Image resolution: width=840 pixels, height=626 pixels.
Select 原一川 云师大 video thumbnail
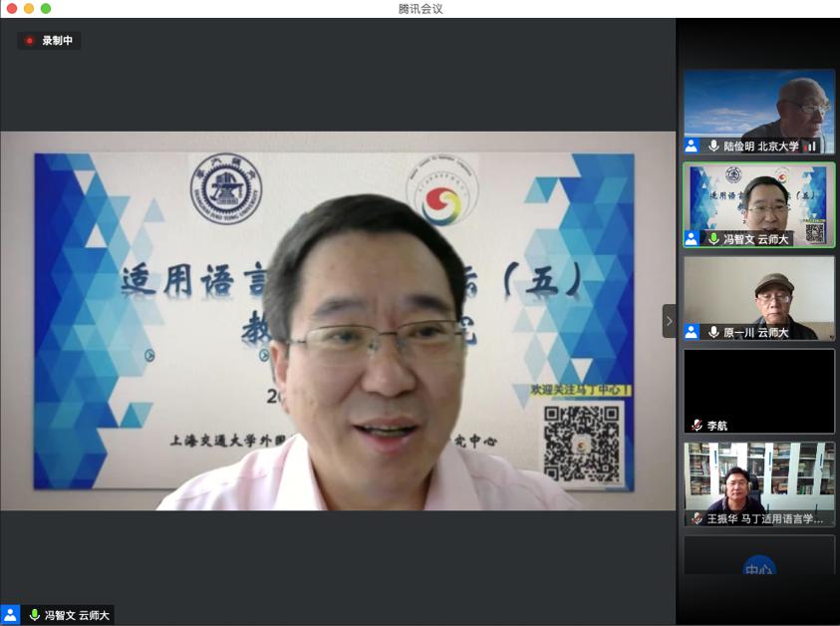(x=759, y=291)
